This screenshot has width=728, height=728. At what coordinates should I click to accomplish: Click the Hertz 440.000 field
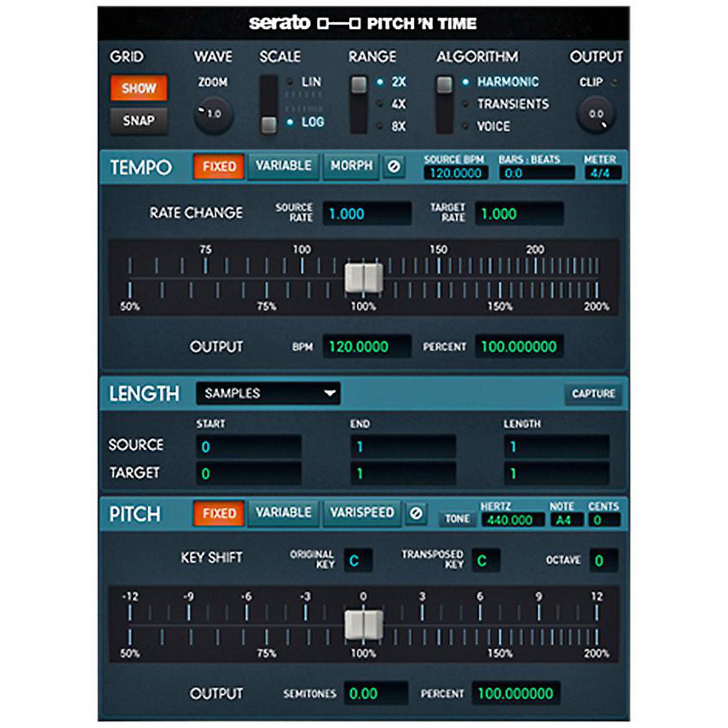pos(513,520)
